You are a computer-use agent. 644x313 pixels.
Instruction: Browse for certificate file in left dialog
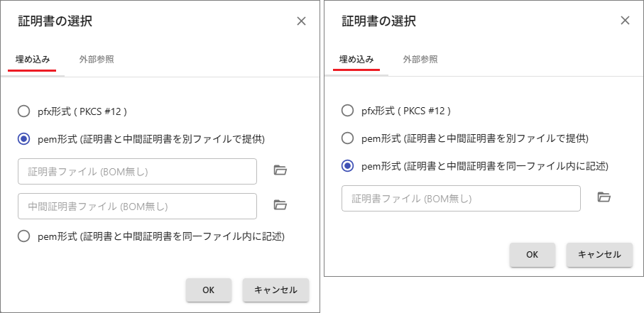tap(280, 170)
